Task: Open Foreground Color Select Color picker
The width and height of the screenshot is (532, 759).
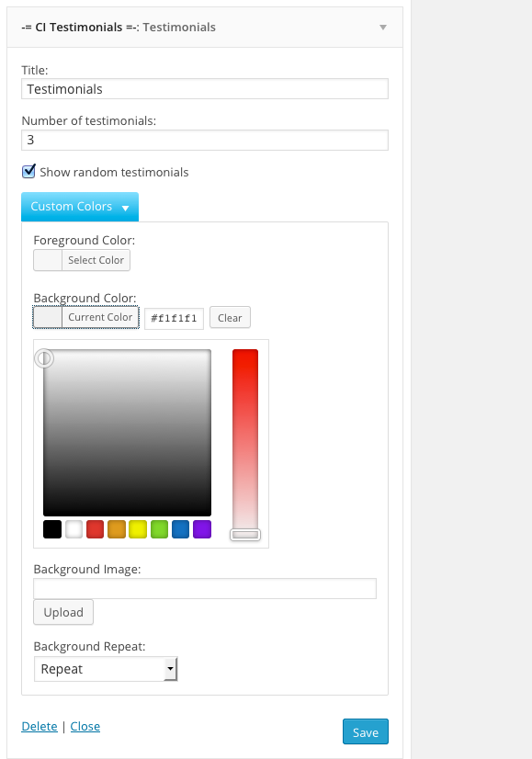Action: [x=82, y=260]
